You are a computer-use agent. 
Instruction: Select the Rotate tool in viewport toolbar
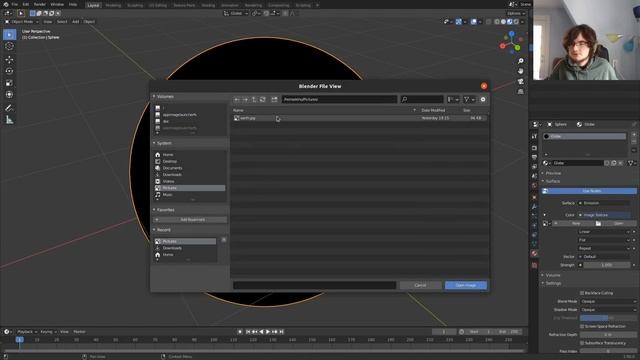(x=9, y=71)
